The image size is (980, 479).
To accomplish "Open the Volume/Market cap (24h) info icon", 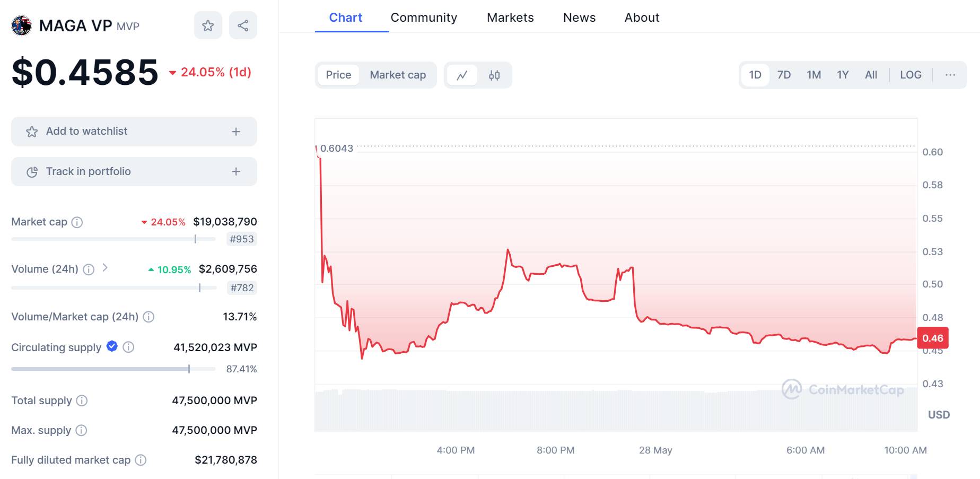I will tap(148, 317).
